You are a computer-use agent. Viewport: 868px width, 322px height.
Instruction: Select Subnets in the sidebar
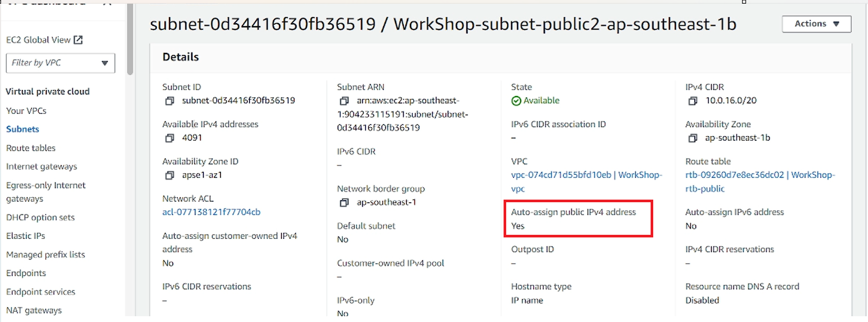[x=23, y=129]
